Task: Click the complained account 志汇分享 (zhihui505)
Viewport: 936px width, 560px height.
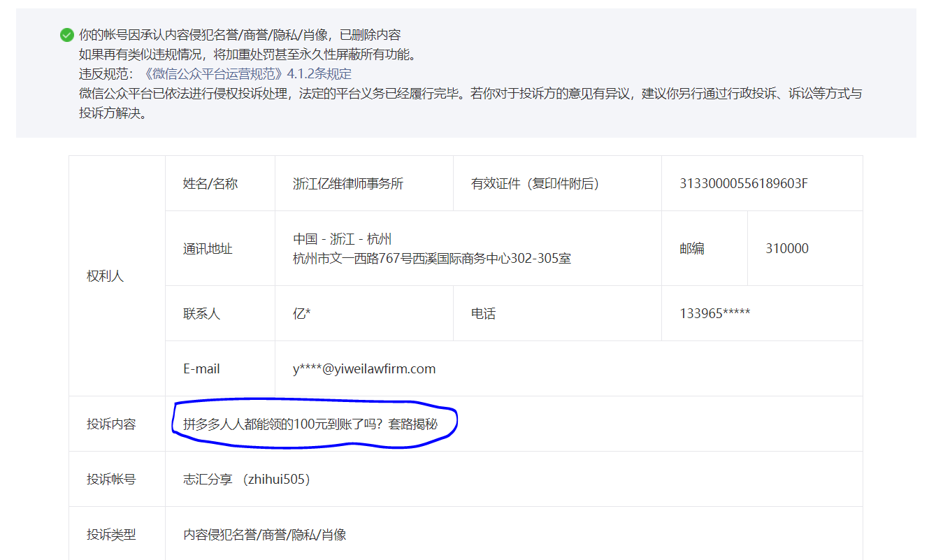Action: [x=247, y=480]
